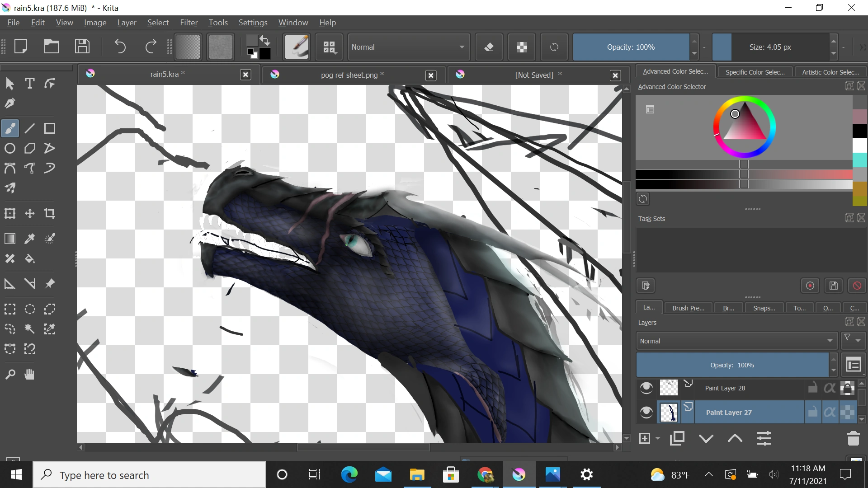Lock alpha channel on Paint Layer 27

click(830, 412)
